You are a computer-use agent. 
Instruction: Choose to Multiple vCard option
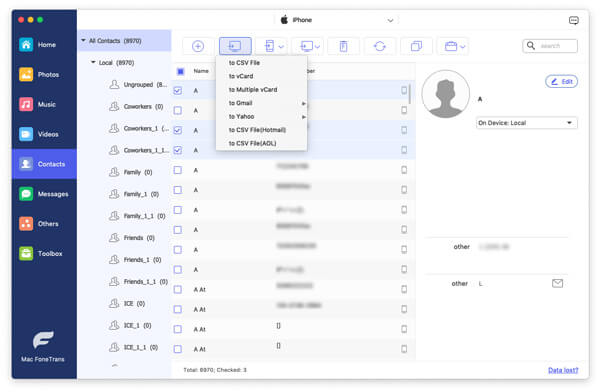coord(261,90)
